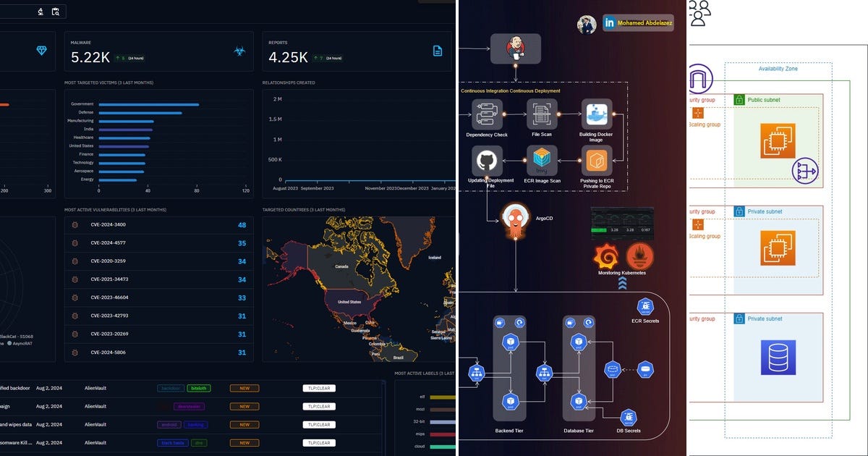Viewport: 868px width, 456px height.
Task: Toggle the BlackCat - S1068 legend entry
Action: click(x=18, y=336)
